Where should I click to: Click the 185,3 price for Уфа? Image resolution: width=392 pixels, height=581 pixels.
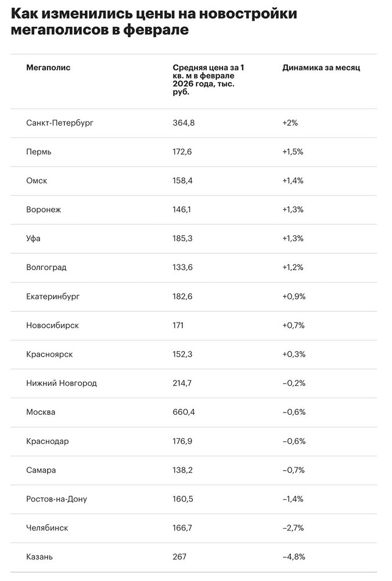point(183,239)
